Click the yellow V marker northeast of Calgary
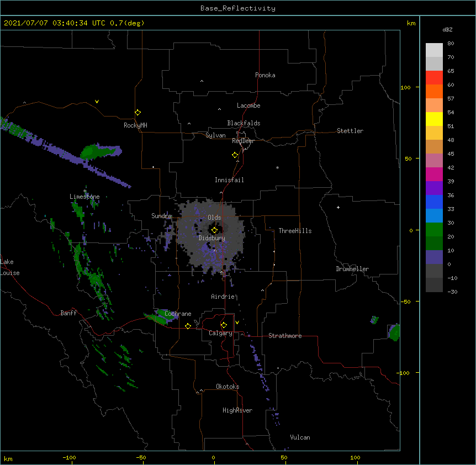The width and height of the screenshot is (476, 465). tap(237, 323)
